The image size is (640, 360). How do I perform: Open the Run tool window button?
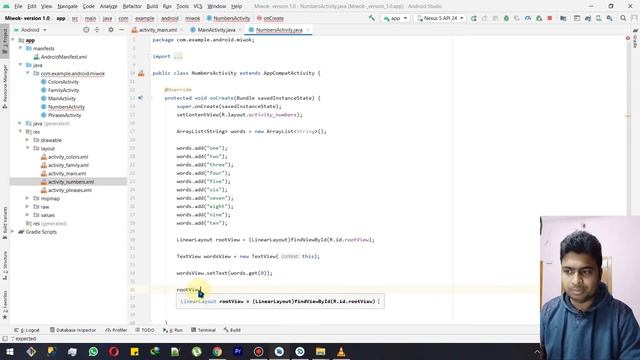(173, 330)
